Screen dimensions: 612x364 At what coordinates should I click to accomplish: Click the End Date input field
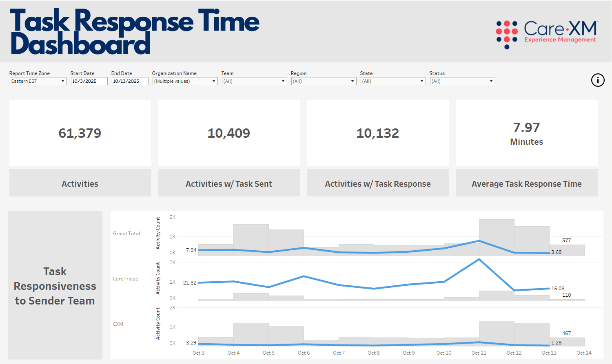pyautogui.click(x=130, y=81)
